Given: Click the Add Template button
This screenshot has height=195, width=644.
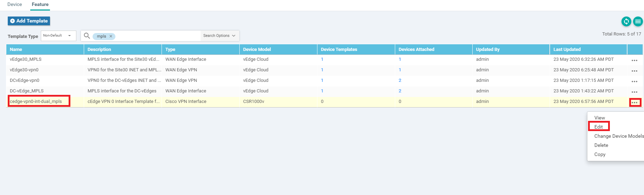Looking at the screenshot, I should point(29,21).
